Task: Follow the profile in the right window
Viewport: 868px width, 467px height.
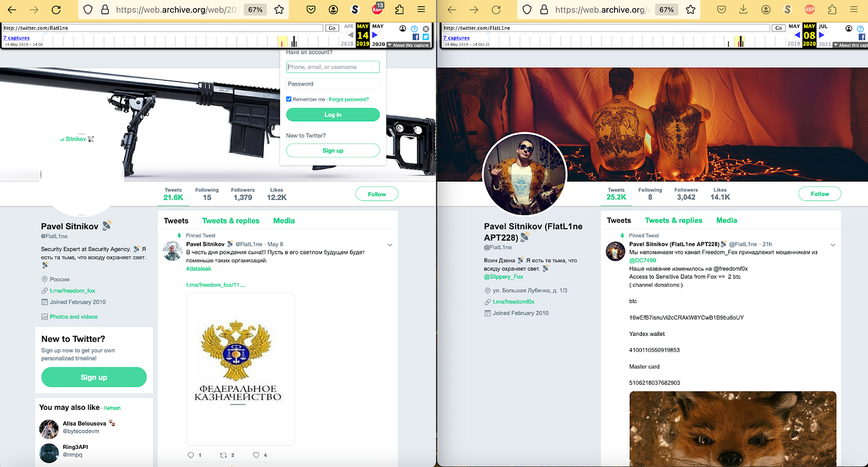Action: click(820, 194)
